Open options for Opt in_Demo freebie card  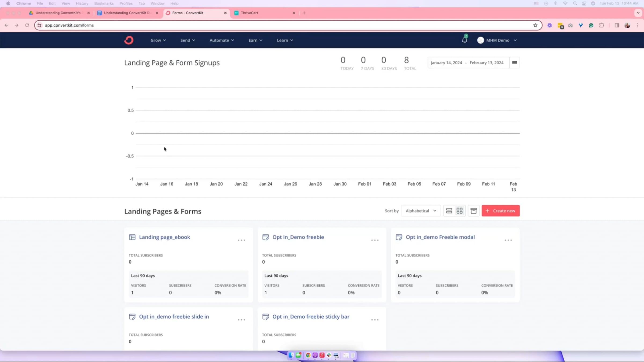375,240
